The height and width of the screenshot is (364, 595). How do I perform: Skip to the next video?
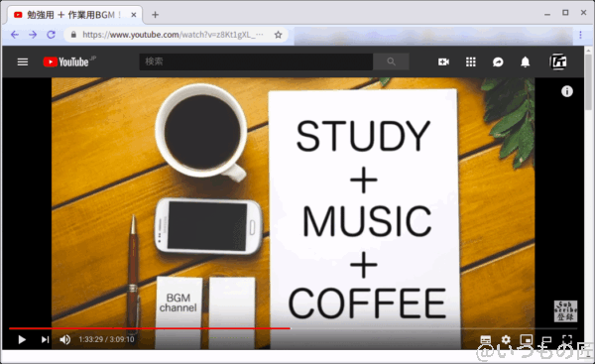click(x=45, y=340)
